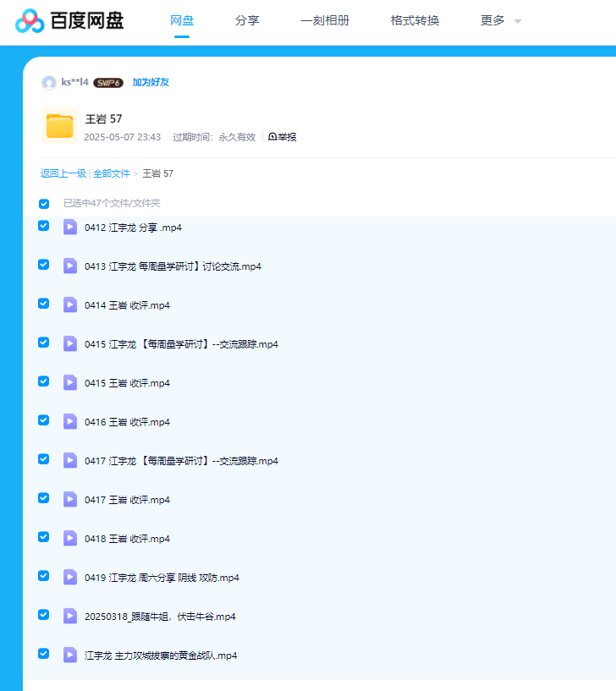Uncheck the 0418 王岩 收评.mp4 checkbox
Image resolution: width=616 pixels, height=691 pixels.
(x=44, y=537)
